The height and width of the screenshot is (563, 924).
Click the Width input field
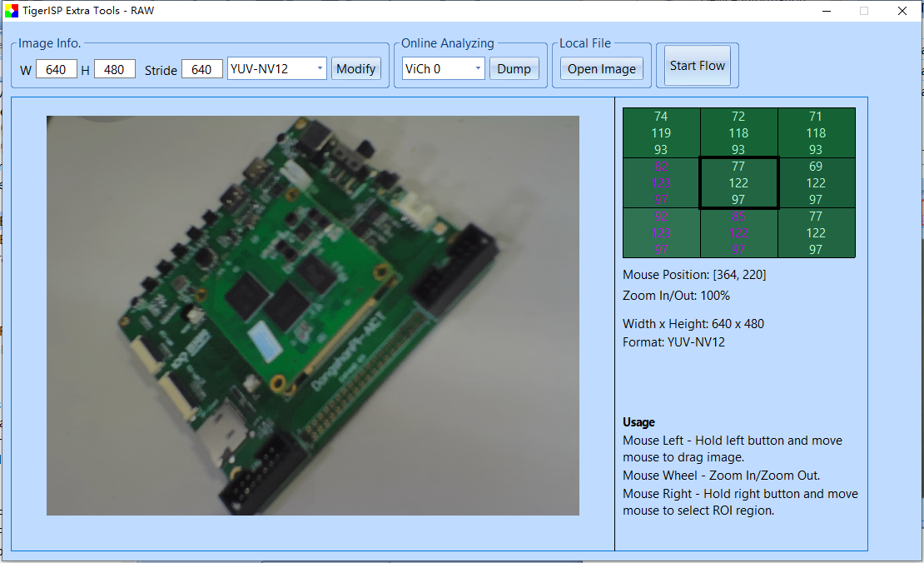click(x=56, y=69)
